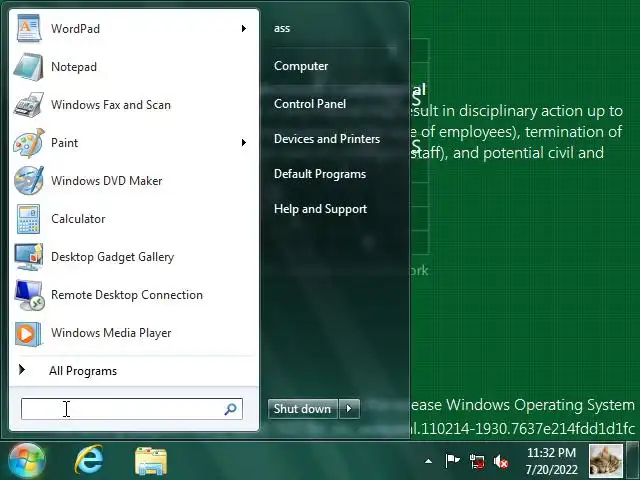Open Windows DVD Maker icon
Screen dimensions: 640x480
(x=28, y=181)
